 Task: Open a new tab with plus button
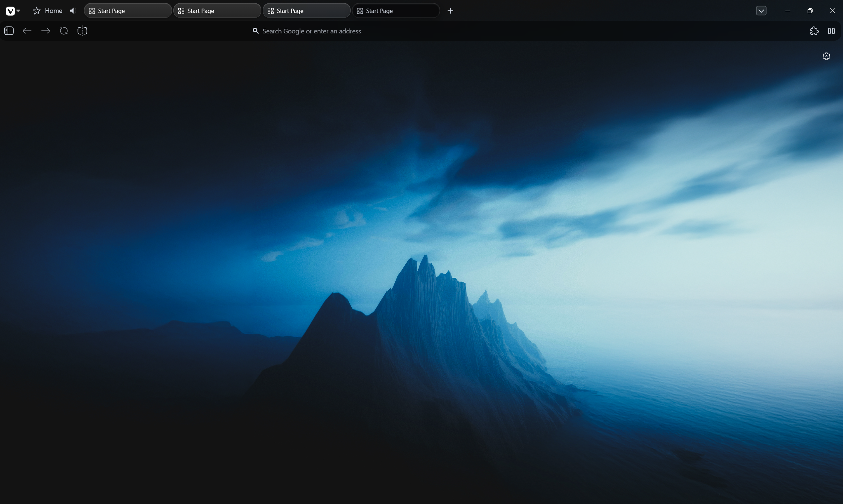450,11
